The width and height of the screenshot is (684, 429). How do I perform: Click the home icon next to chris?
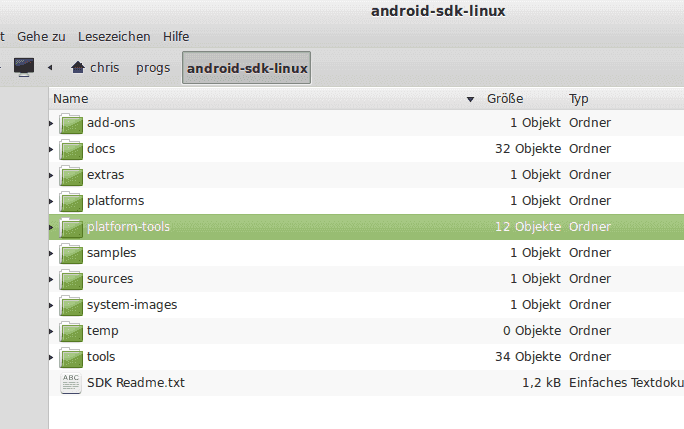(78, 67)
